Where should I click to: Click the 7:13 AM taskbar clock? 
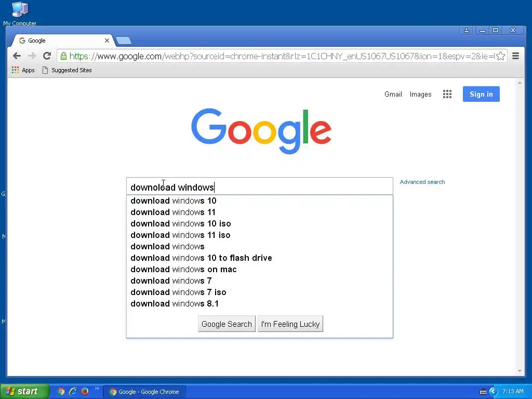tap(513, 392)
